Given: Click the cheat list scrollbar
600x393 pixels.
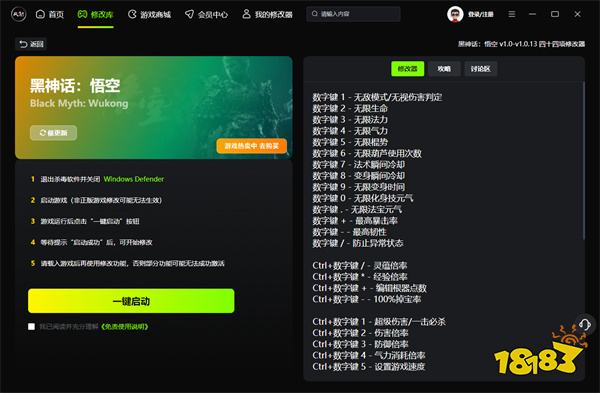Looking at the screenshot, I should pos(584,161).
